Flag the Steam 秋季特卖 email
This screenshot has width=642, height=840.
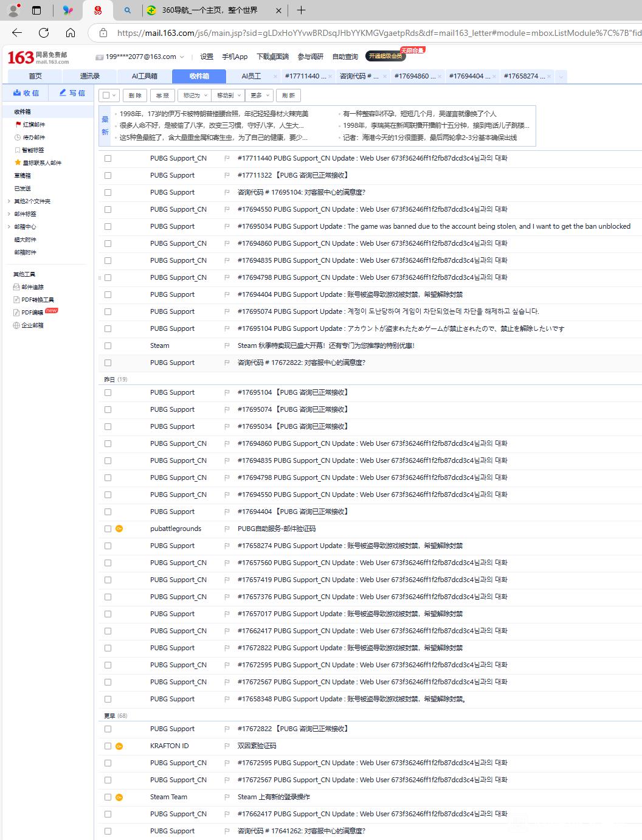[x=227, y=345]
